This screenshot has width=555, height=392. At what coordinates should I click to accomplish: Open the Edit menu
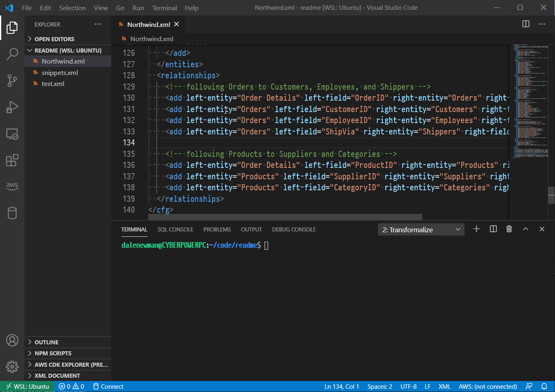pyautogui.click(x=45, y=8)
